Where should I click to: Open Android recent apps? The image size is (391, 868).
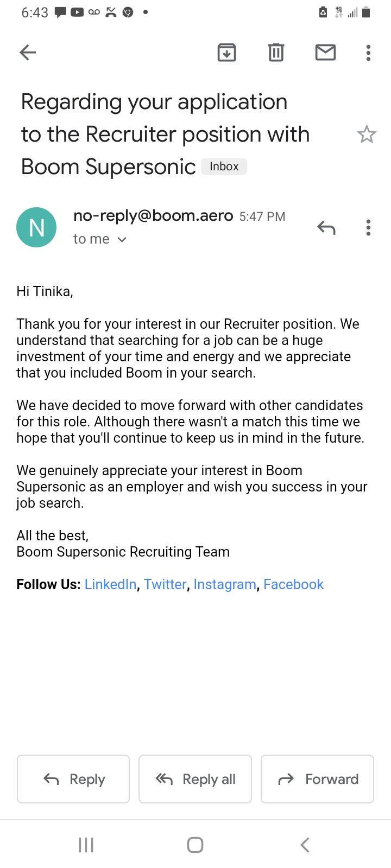(x=86, y=845)
